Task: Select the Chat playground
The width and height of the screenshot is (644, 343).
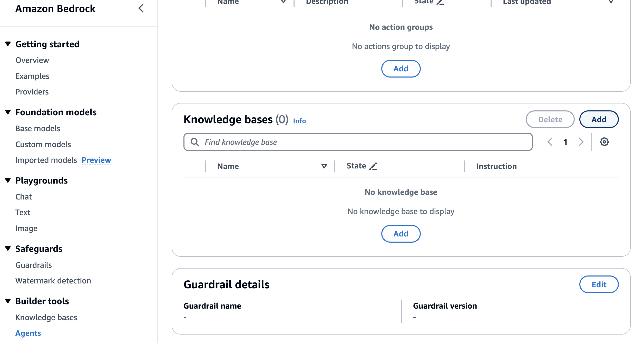Action: (24, 197)
